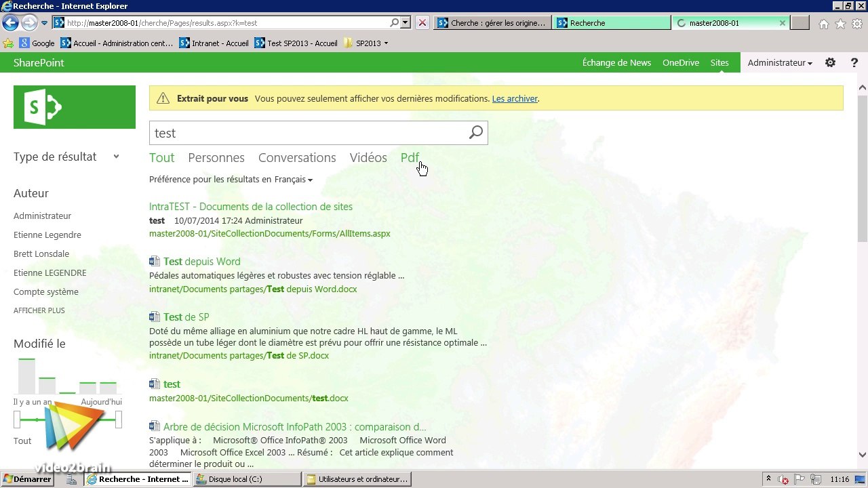Click the 'Les archiver' link in yellow bar
Viewport: 868px width, 488px height.
pyautogui.click(x=515, y=99)
